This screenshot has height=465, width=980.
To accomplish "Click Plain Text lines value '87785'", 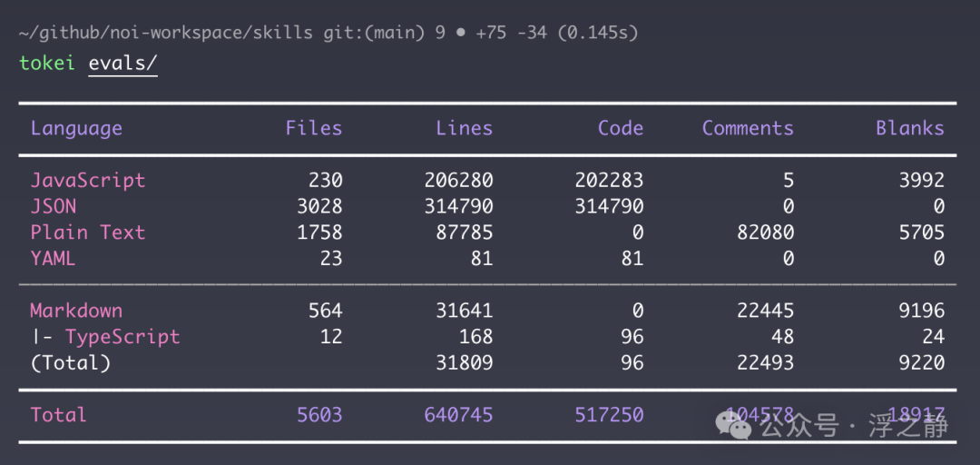I will 465,232.
